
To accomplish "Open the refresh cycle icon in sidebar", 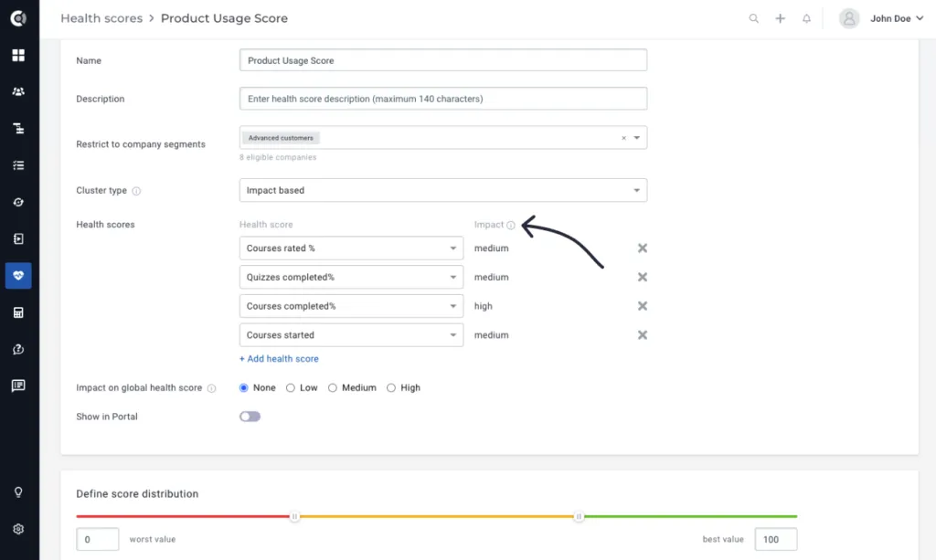I will click(18, 202).
